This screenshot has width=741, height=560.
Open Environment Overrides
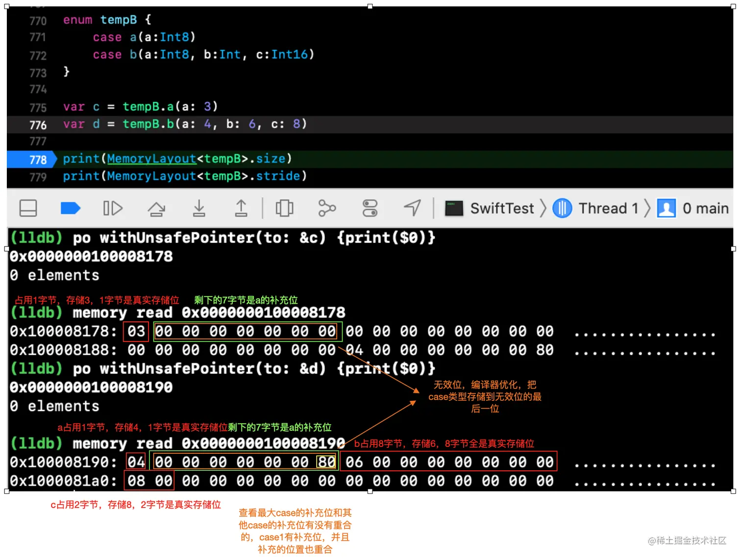point(370,208)
